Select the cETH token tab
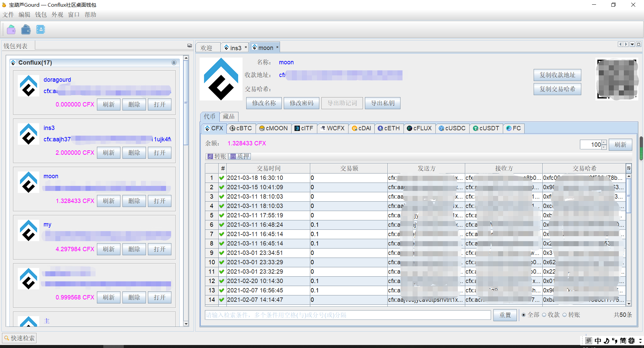The width and height of the screenshot is (644, 348). [389, 128]
